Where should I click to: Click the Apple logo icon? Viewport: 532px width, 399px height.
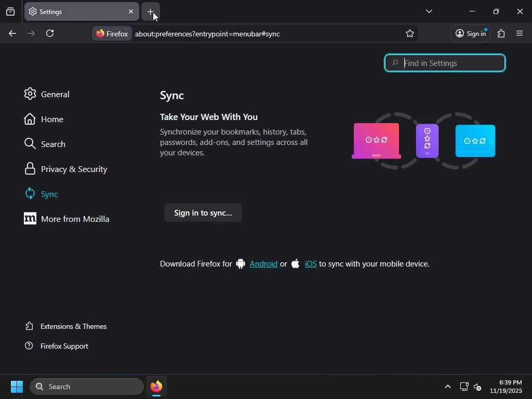pos(296,263)
